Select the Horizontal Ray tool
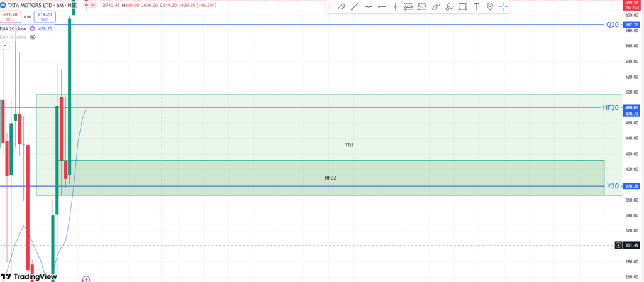The image size is (644, 282). tap(382, 6)
